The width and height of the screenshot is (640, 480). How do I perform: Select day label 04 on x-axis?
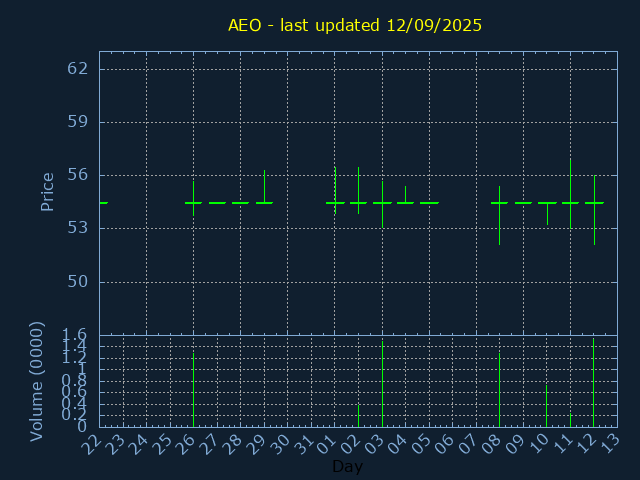[x=398, y=444]
